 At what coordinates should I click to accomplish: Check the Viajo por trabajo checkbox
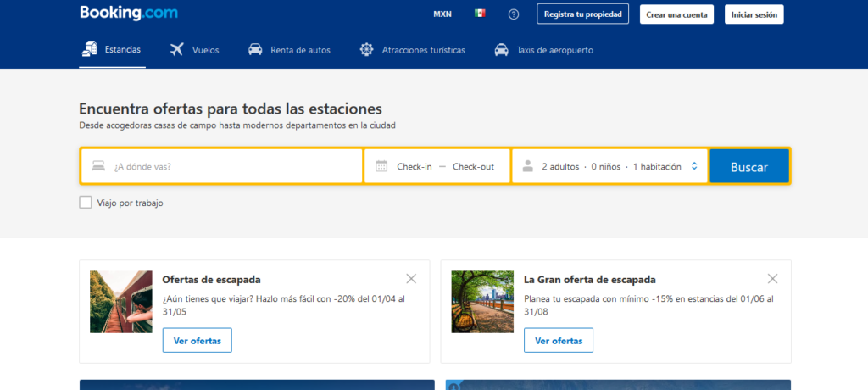pyautogui.click(x=86, y=203)
